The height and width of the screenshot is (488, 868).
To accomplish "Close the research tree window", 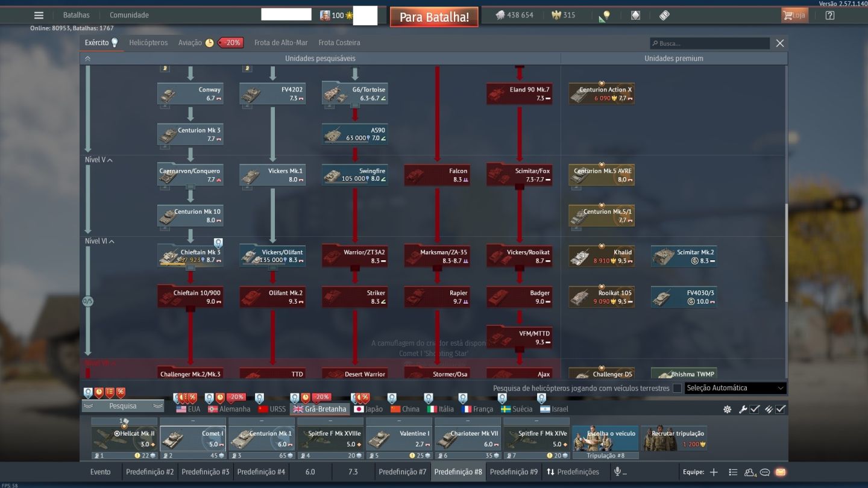I will tap(780, 43).
